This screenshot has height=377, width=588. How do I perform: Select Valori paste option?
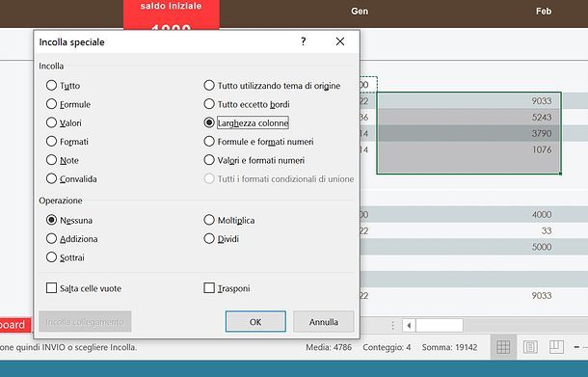51,122
